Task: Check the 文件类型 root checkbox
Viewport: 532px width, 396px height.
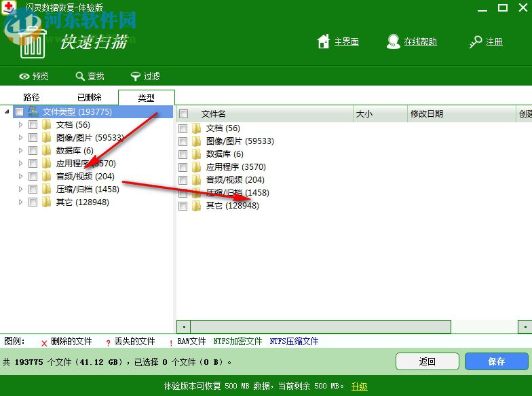Action: [x=19, y=111]
